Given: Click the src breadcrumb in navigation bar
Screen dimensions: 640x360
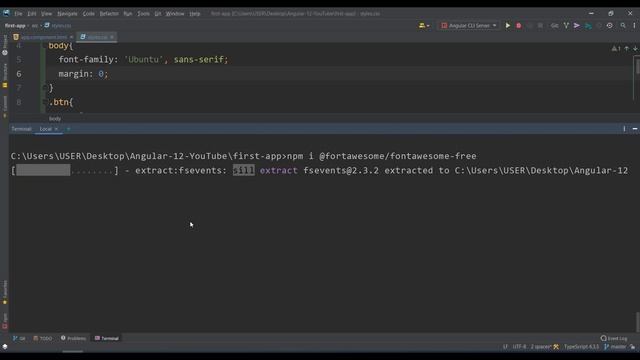Looking at the screenshot, I should coord(34,25).
